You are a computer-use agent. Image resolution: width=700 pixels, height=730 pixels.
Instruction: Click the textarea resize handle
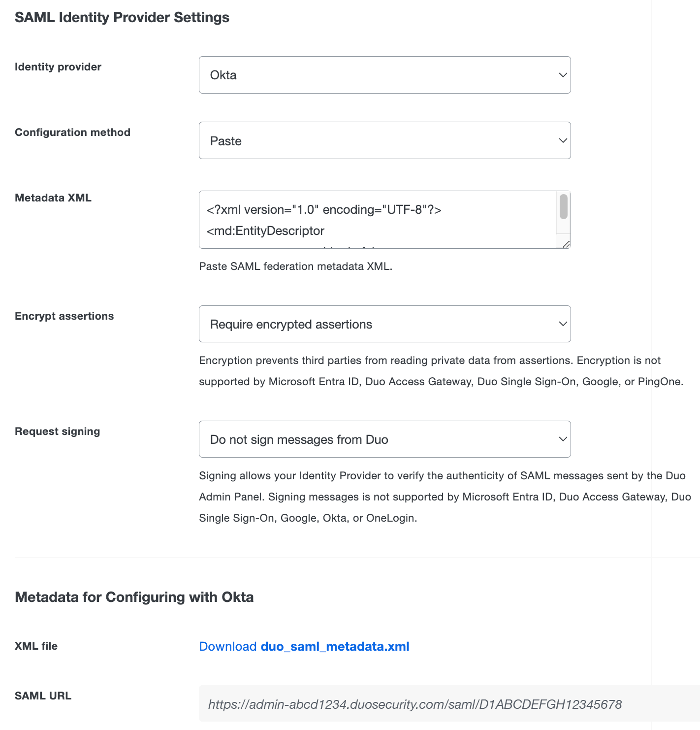(567, 243)
